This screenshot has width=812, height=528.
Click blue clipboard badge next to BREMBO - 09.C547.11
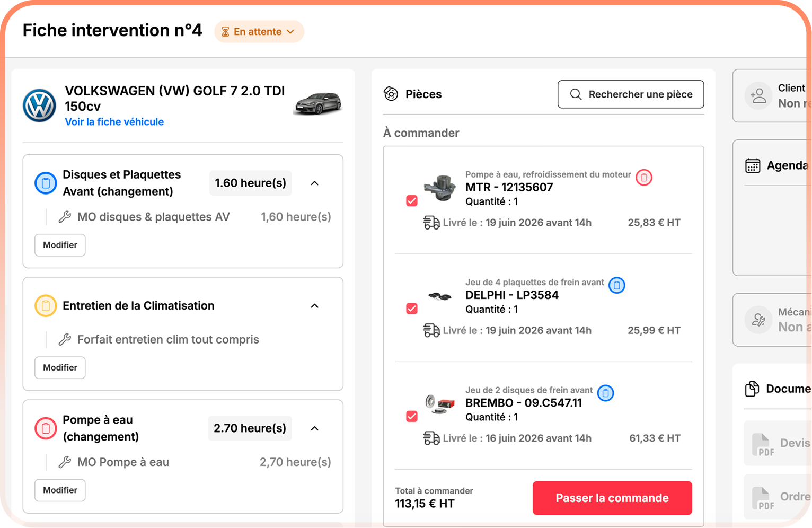(606, 393)
